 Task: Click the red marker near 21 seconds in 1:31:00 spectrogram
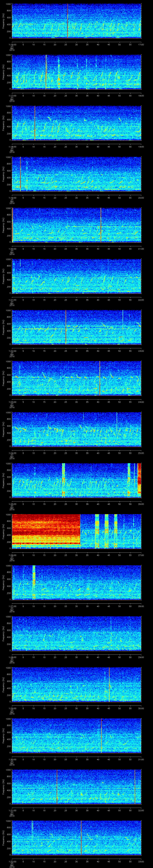(57, 787)
